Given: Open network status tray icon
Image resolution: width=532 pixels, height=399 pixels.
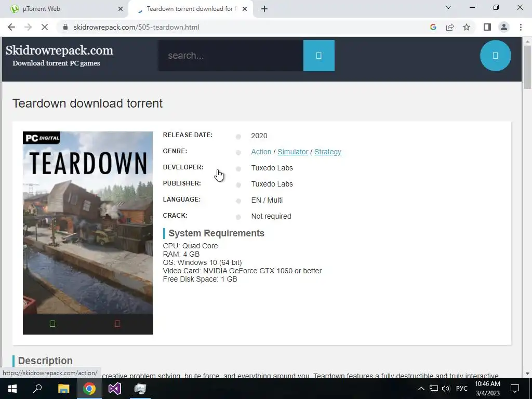Looking at the screenshot, I should [434, 389].
